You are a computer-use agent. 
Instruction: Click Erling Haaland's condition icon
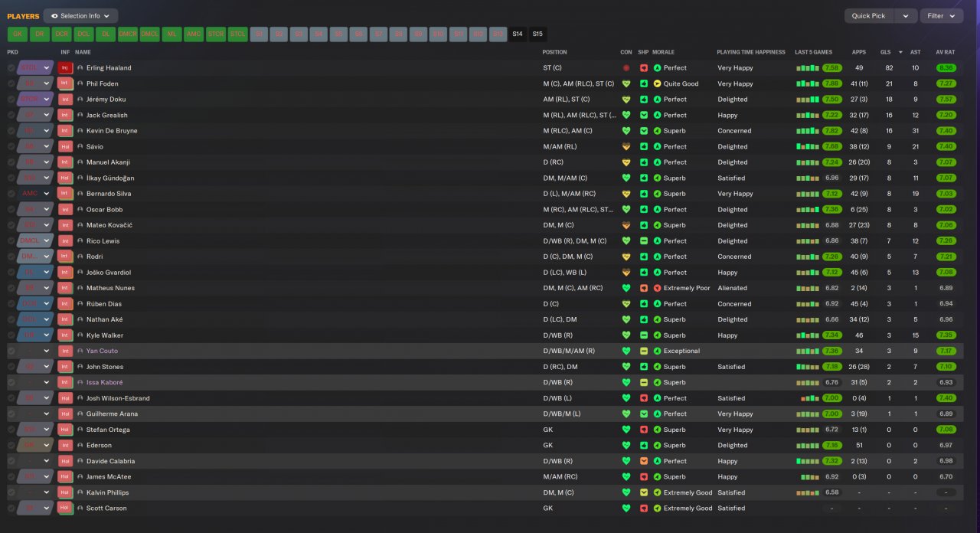click(626, 68)
